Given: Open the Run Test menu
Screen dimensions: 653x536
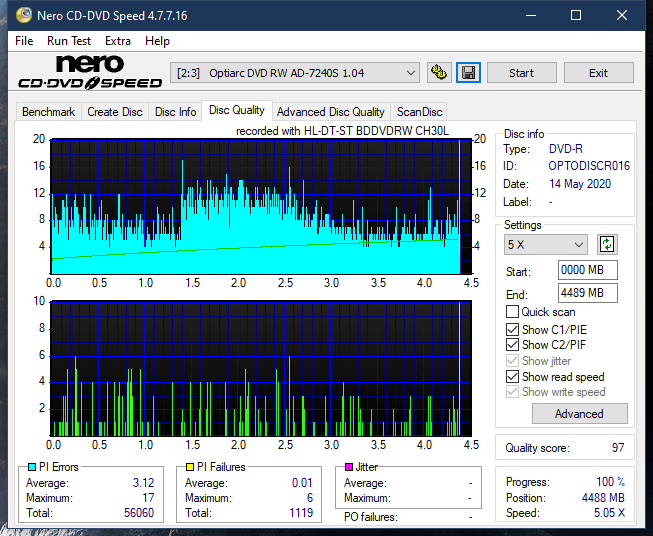Looking at the screenshot, I should [x=69, y=41].
